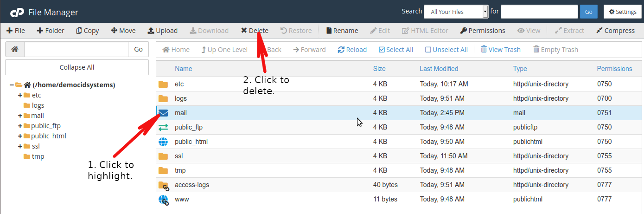Click the Reload arrows icon
The width and height of the screenshot is (644, 214).
tap(341, 50)
